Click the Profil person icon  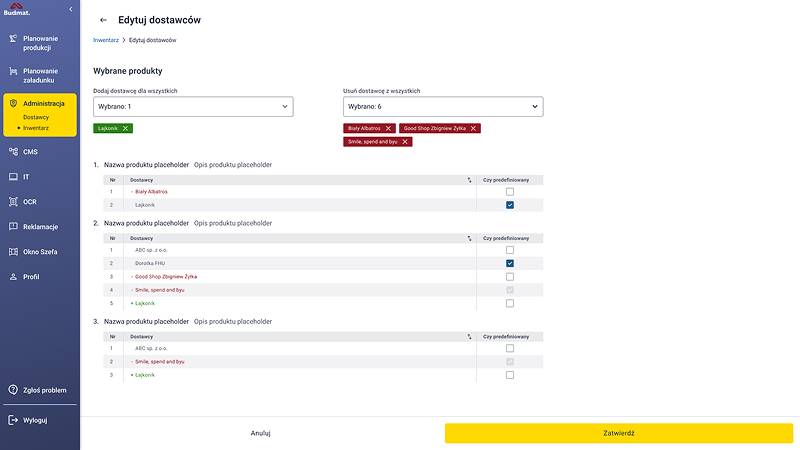point(13,277)
